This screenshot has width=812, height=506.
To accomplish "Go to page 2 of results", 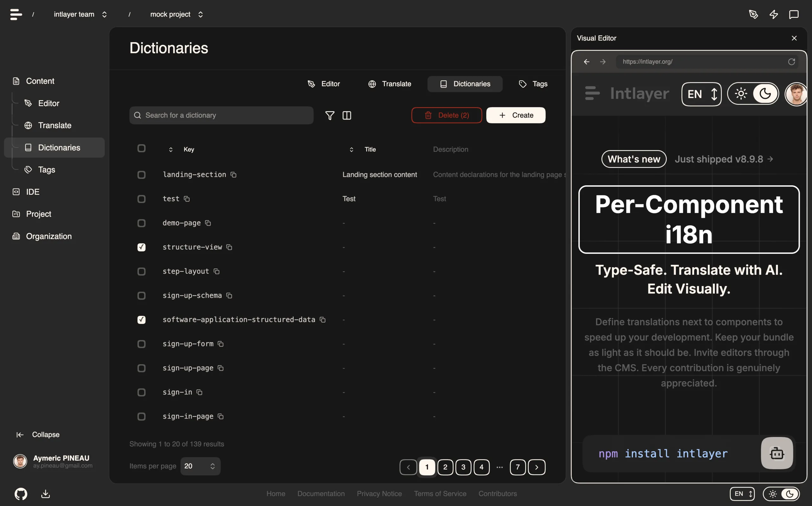I will point(445,467).
